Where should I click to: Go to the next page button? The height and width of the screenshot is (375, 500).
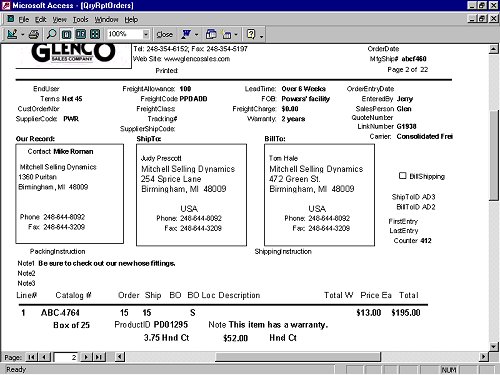tap(86, 357)
